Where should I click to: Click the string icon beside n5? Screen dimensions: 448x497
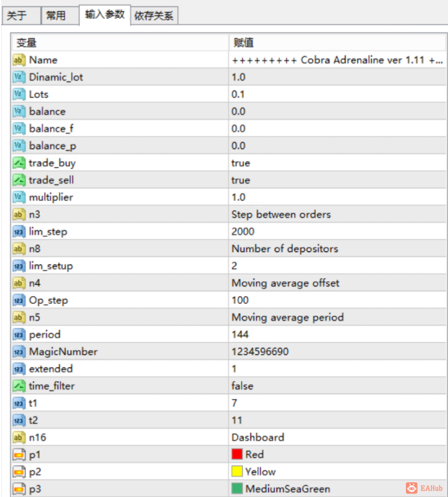[18, 317]
